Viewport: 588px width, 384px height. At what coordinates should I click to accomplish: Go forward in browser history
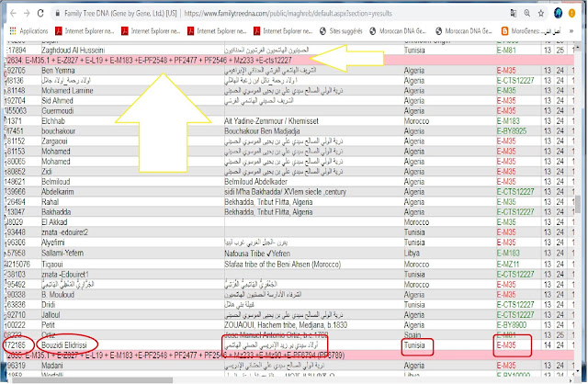coord(27,14)
